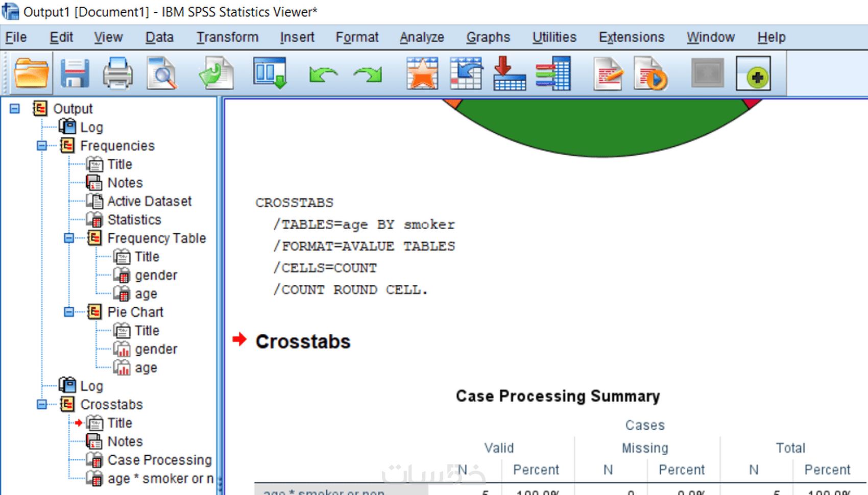The image size is (868, 495).
Task: Click the Go to Variable red arrow icon
Action: 510,74
